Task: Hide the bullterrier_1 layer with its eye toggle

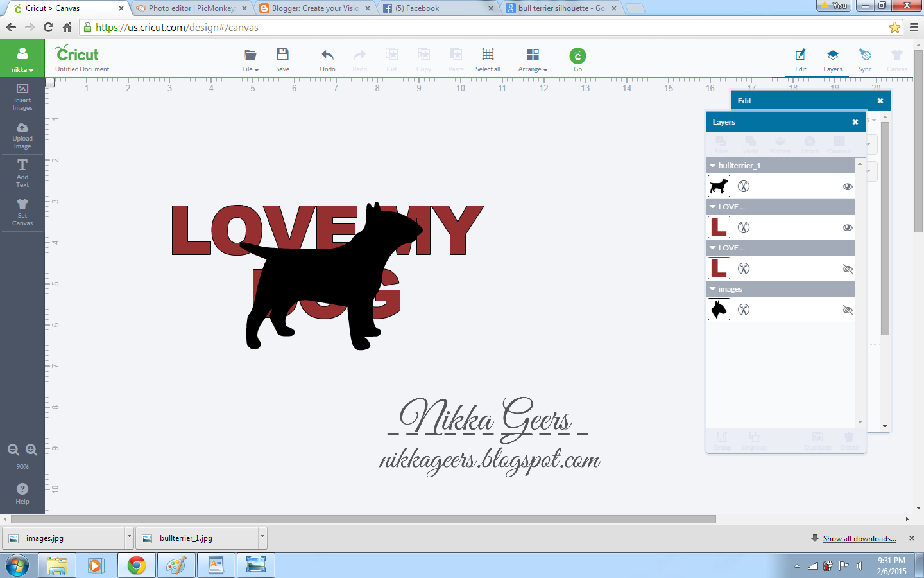Action: pyautogui.click(x=848, y=186)
